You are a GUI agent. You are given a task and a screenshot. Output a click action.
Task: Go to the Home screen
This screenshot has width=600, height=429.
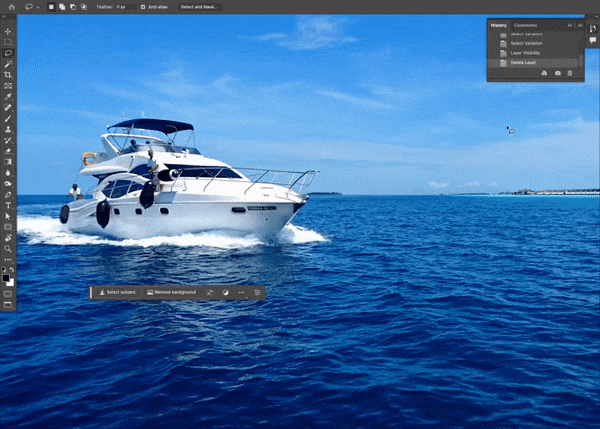pos(12,7)
